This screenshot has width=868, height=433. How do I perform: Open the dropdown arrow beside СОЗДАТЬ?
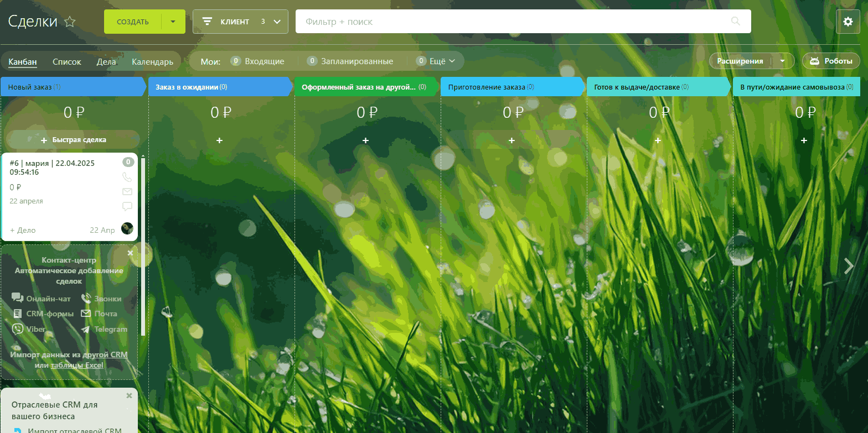(x=173, y=22)
